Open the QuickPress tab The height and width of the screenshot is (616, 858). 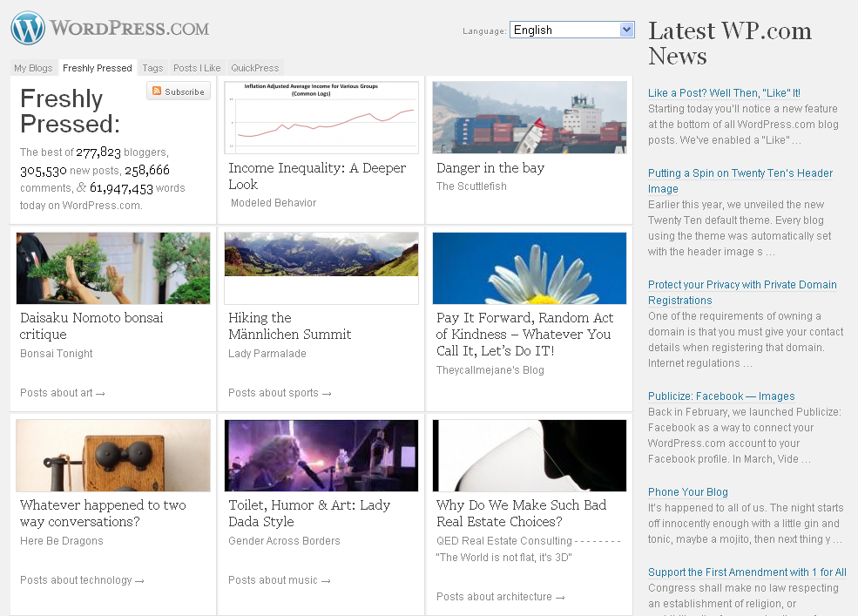click(x=255, y=68)
